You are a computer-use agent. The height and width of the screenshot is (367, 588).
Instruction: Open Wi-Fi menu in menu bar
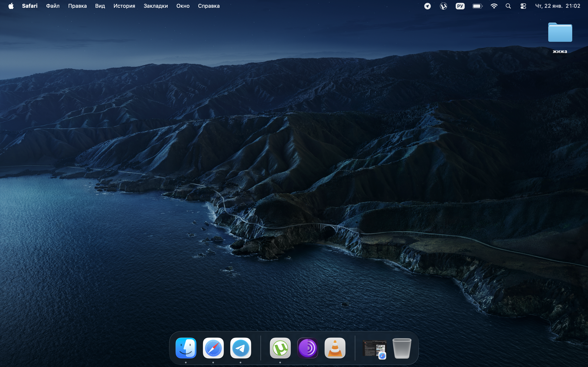(494, 6)
